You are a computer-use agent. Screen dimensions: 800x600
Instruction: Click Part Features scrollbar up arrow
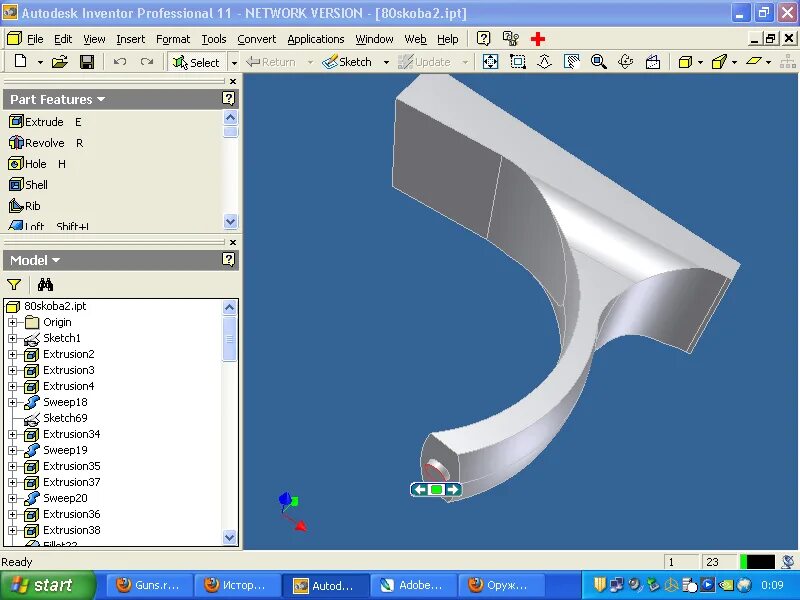pos(231,118)
